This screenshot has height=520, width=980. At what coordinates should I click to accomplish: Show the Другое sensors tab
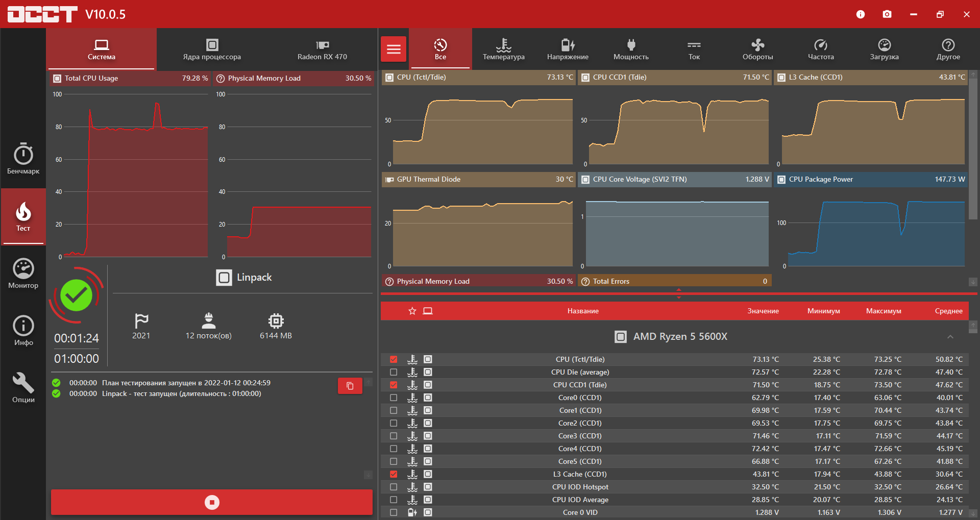(948, 49)
